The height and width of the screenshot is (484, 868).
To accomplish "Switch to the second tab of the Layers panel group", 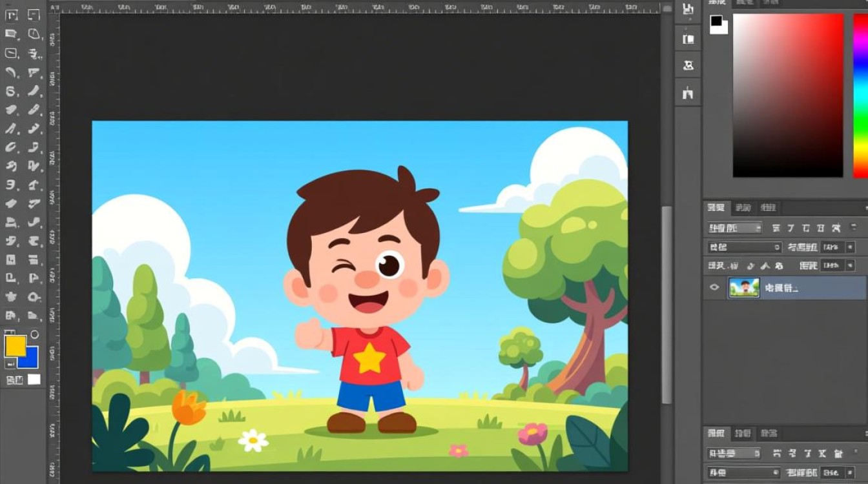I will [743, 207].
